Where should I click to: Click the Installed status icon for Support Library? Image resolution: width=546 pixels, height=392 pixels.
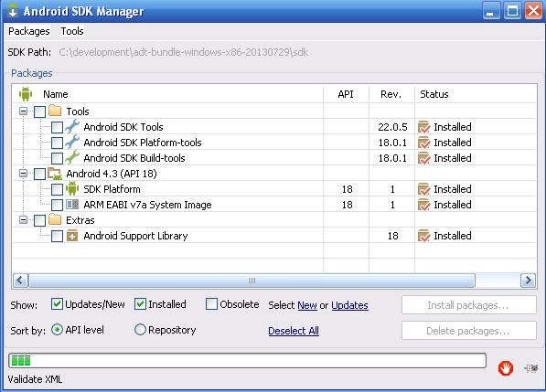tap(423, 236)
